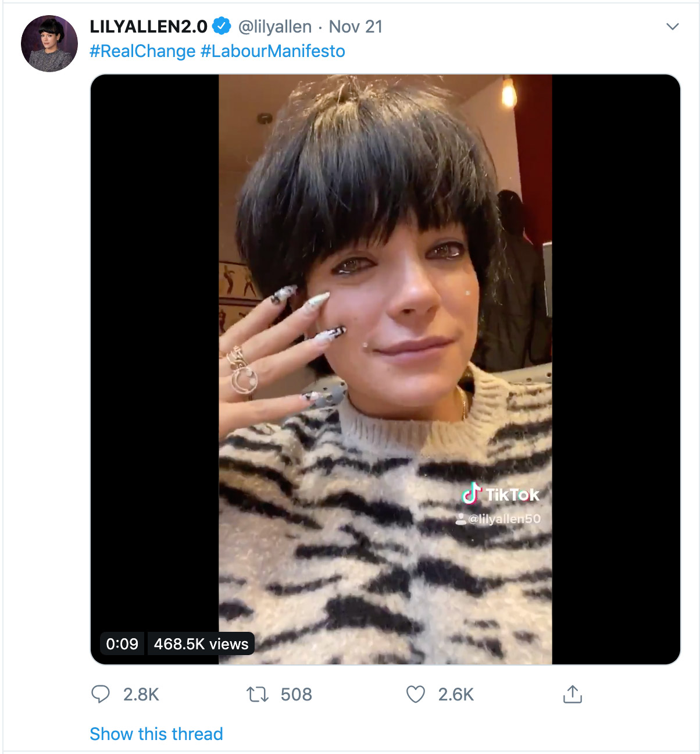Screen dimensions: 700x754
Task: Click Show this thread link
Action: tap(156, 734)
